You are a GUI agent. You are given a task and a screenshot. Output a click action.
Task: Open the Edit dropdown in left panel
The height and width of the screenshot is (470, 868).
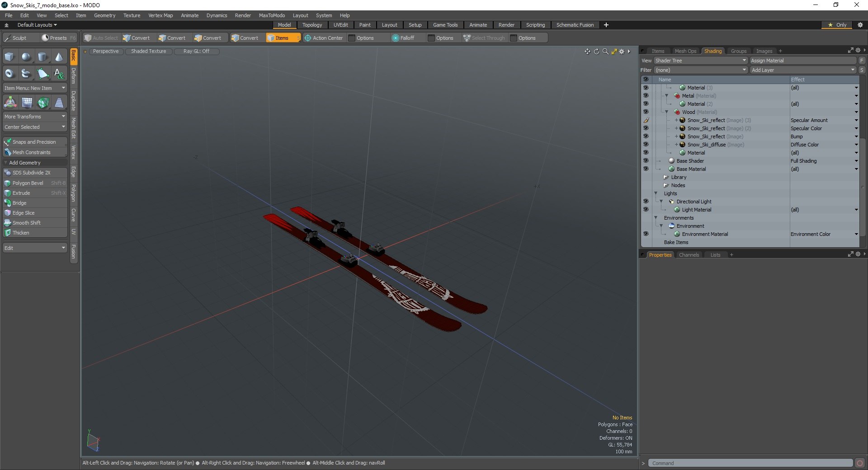pyautogui.click(x=35, y=248)
